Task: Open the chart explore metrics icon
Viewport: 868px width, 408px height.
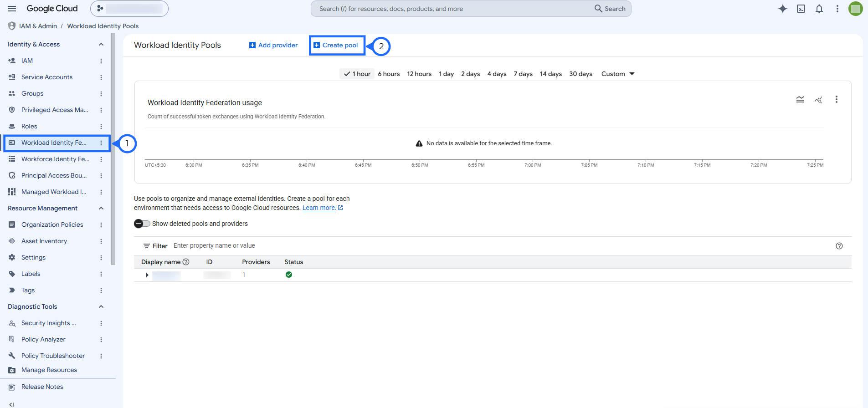Action: point(818,100)
